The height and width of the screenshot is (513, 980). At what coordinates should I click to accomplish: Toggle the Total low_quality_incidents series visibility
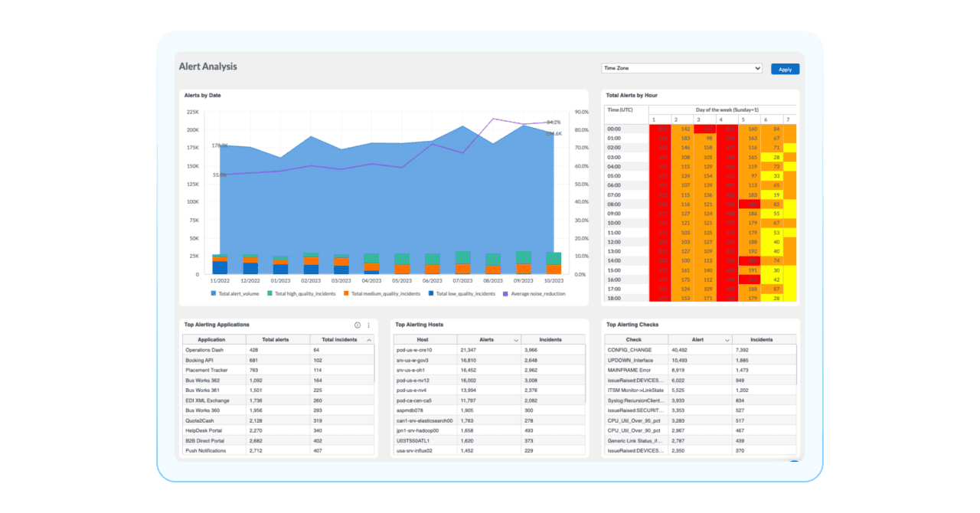point(431,293)
